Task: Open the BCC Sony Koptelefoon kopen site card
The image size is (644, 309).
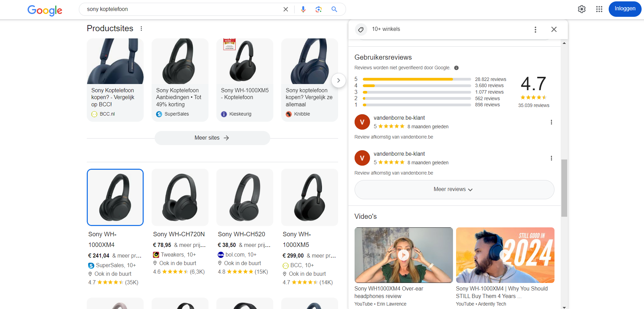Action: click(115, 80)
